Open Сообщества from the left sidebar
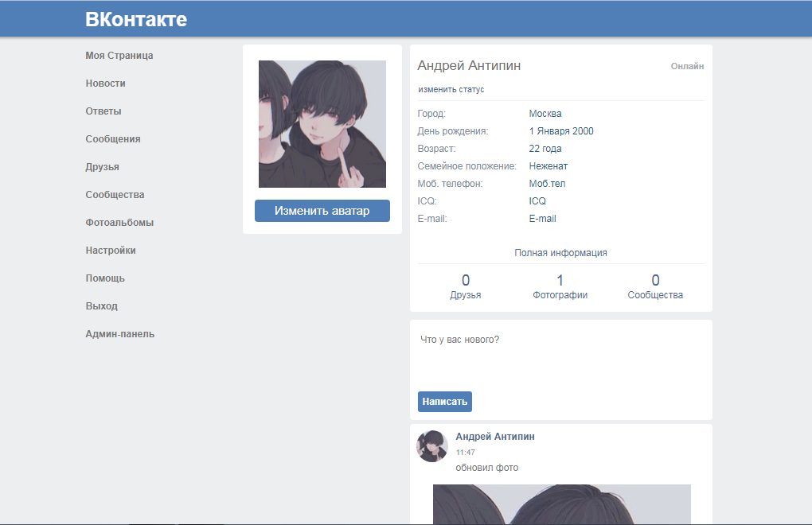The image size is (812, 525). point(115,195)
